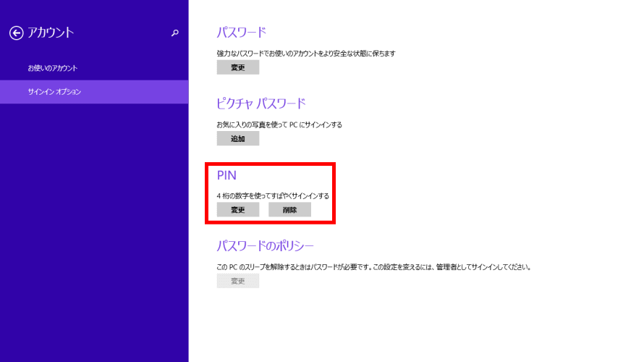Click the favorite photo sign-in description text

pos(279,125)
